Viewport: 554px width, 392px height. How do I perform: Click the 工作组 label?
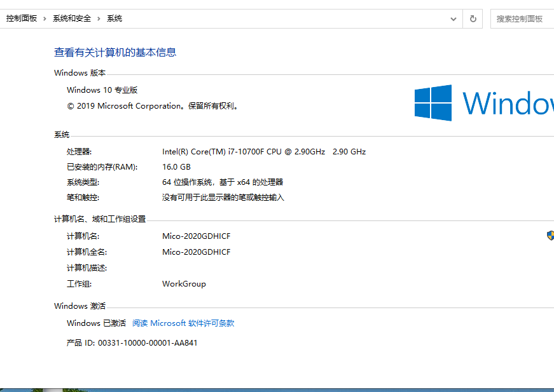click(79, 284)
